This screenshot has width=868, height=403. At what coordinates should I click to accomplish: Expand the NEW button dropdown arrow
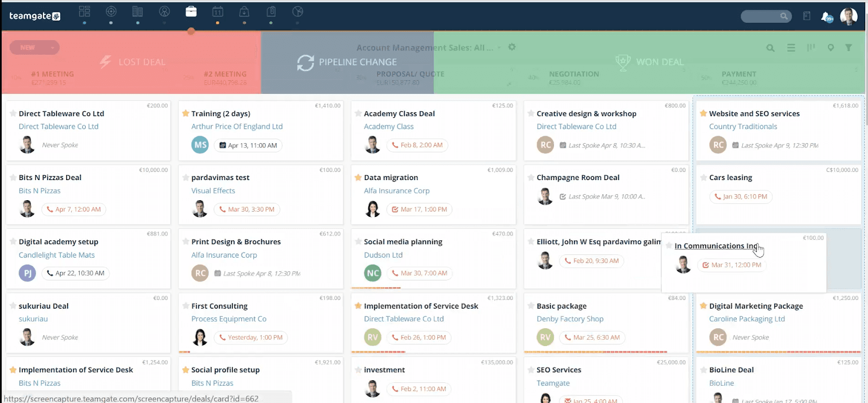click(x=52, y=48)
